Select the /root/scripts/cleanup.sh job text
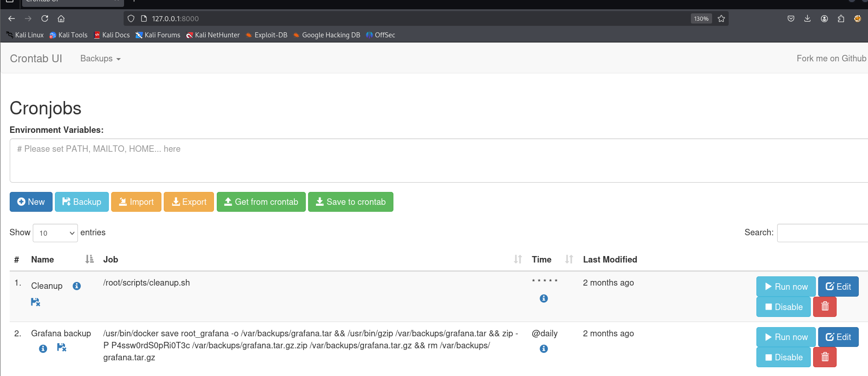This screenshot has height=376, width=868. [x=147, y=283]
